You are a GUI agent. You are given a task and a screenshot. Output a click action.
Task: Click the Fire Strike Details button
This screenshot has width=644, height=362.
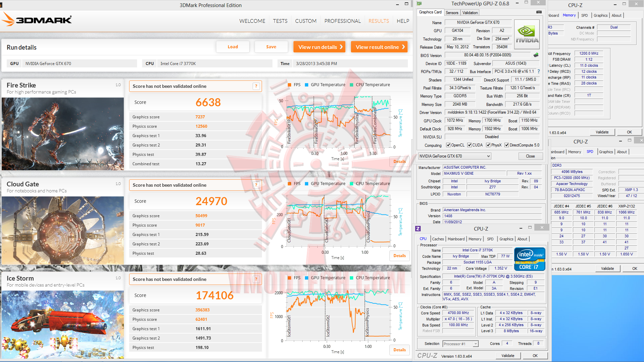pos(399,162)
